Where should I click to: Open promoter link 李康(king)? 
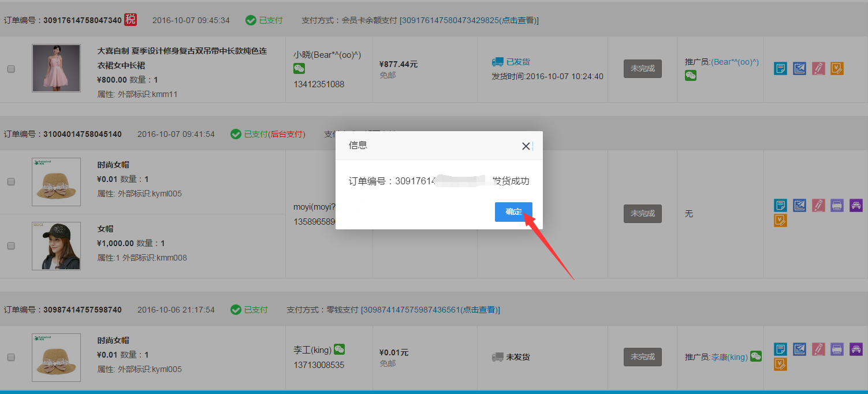(x=729, y=357)
